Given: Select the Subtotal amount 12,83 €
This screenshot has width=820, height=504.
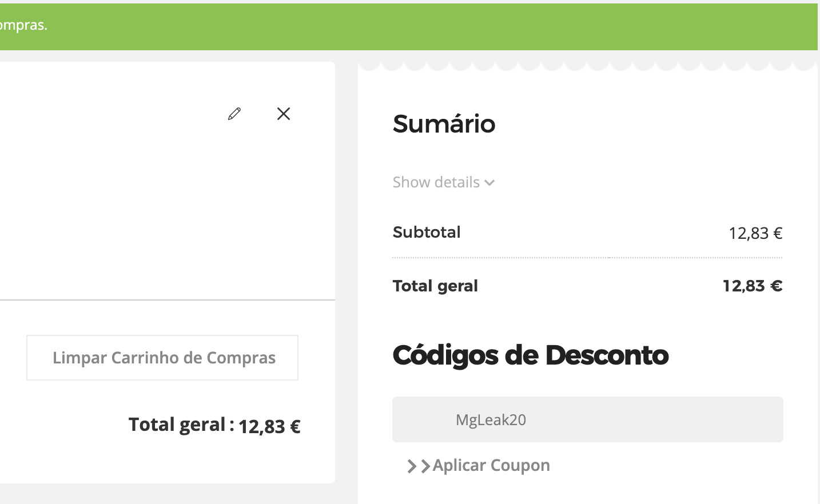Looking at the screenshot, I should 755,233.
